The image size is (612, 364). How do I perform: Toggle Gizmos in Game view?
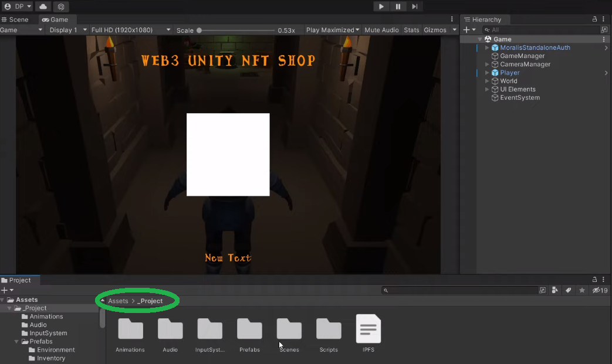point(435,30)
